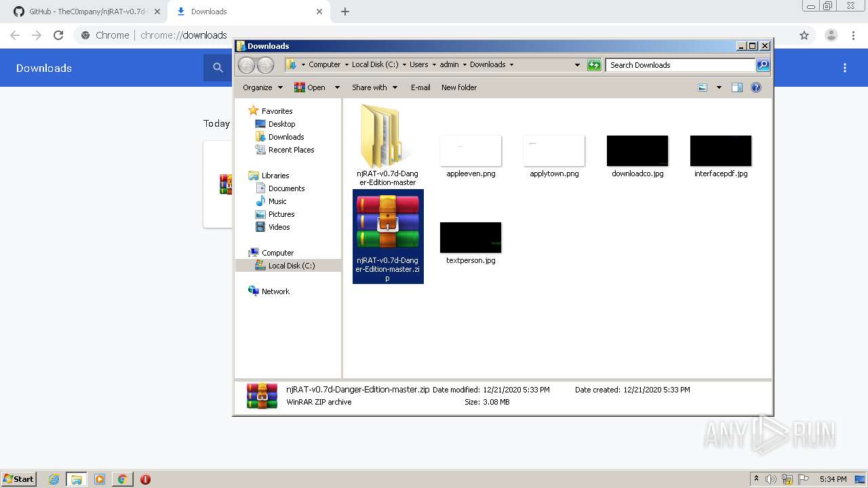Refresh the Downloads folder view
The image size is (868, 488).
(594, 65)
